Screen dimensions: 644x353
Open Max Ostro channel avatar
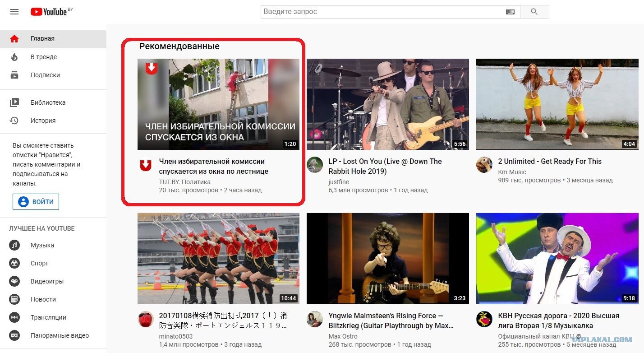click(315, 319)
